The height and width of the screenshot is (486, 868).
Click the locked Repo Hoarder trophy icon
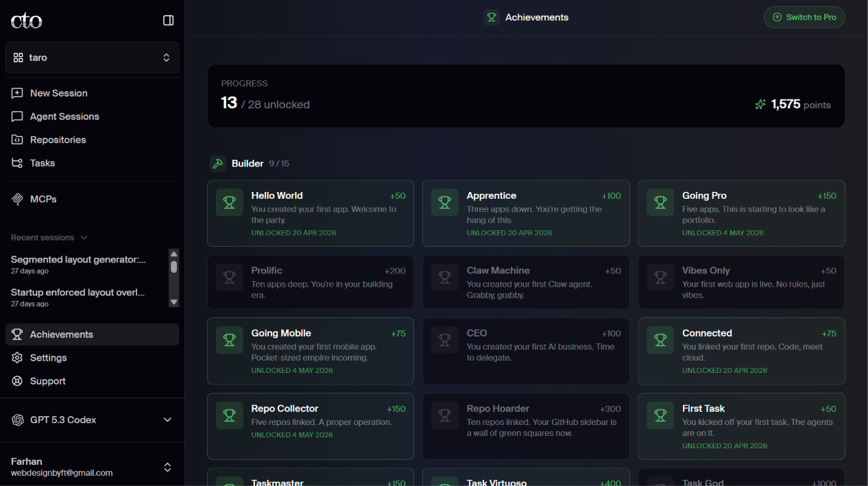(445, 415)
